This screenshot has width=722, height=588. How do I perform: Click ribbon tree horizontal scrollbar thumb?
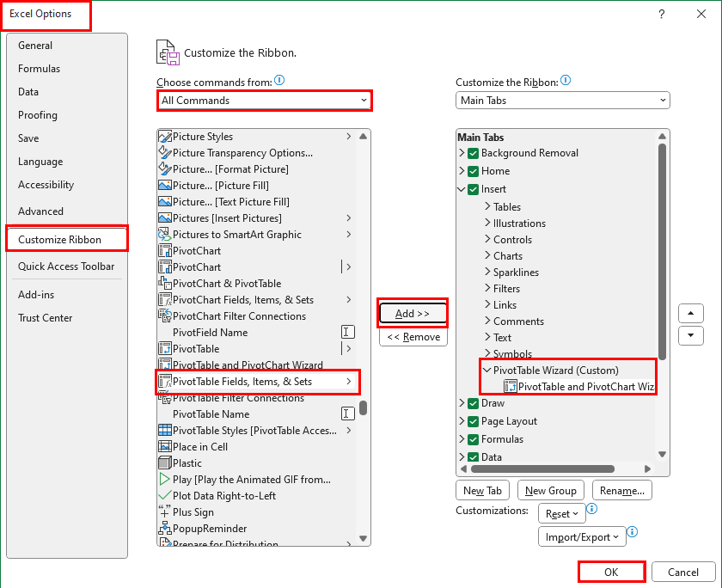click(x=542, y=469)
